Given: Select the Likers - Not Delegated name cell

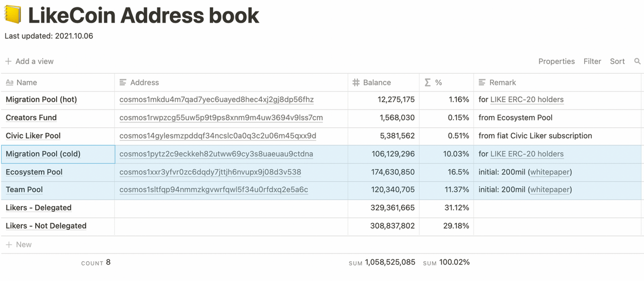Looking at the screenshot, I should (58, 226).
